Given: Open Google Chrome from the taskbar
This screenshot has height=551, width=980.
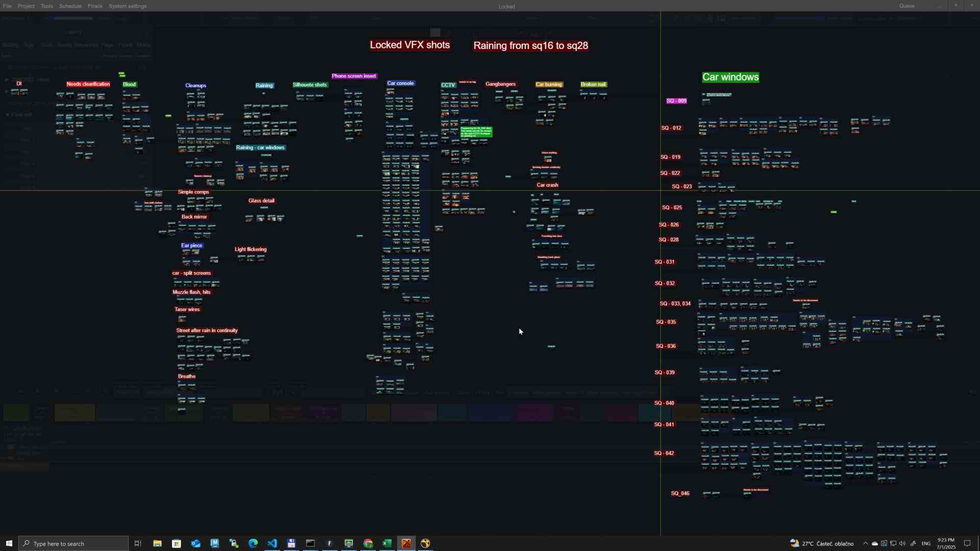Looking at the screenshot, I should tap(368, 543).
